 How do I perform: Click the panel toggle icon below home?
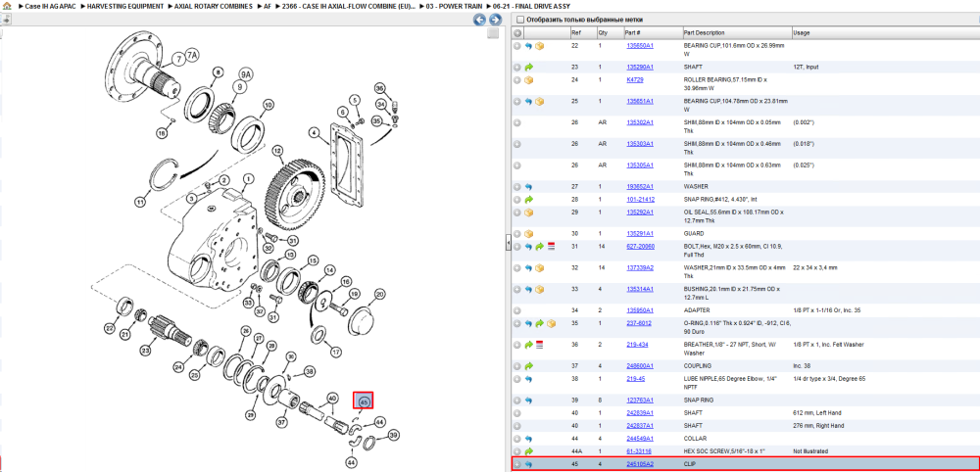click(6, 20)
